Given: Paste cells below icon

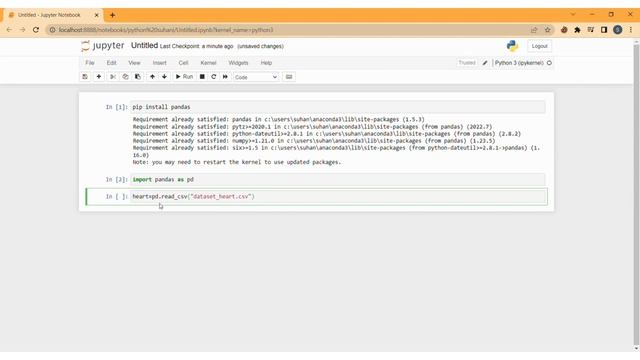Looking at the screenshot, I should coord(138,77).
